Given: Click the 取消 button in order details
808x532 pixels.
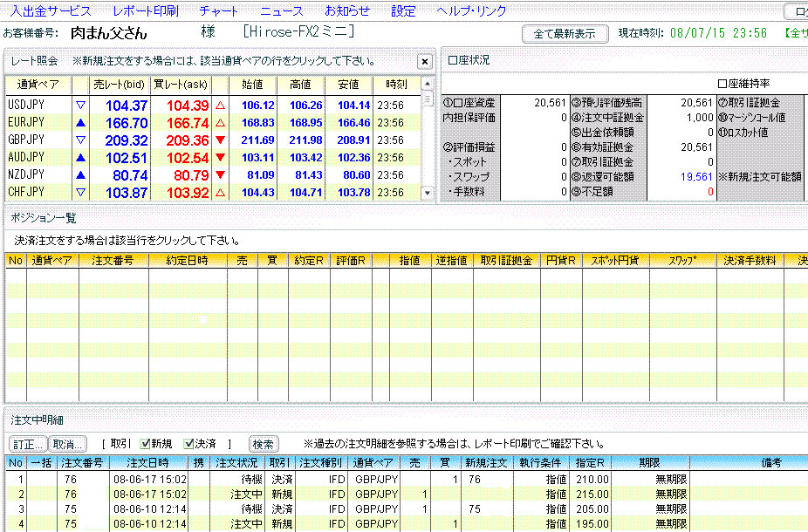Looking at the screenshot, I should point(67,444).
